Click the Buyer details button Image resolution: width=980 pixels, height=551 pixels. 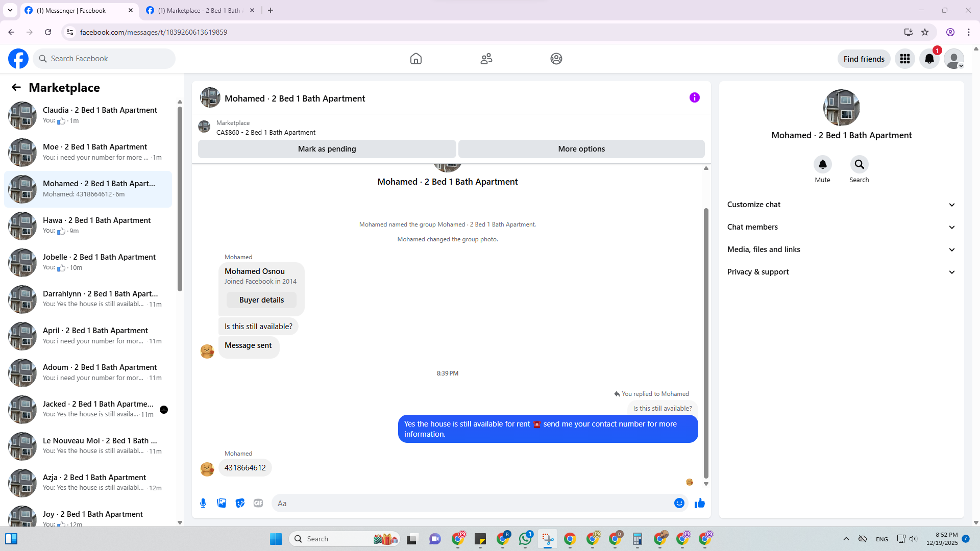click(x=261, y=300)
